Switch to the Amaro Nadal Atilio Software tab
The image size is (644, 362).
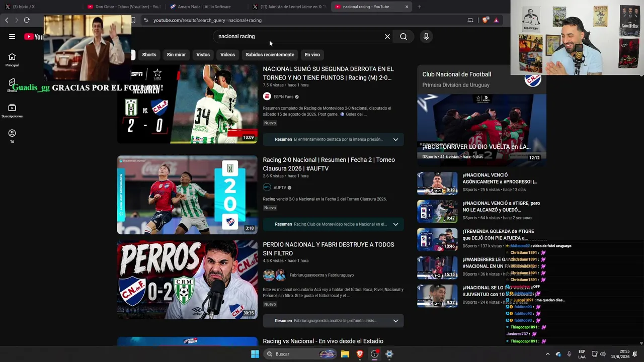(x=206, y=7)
